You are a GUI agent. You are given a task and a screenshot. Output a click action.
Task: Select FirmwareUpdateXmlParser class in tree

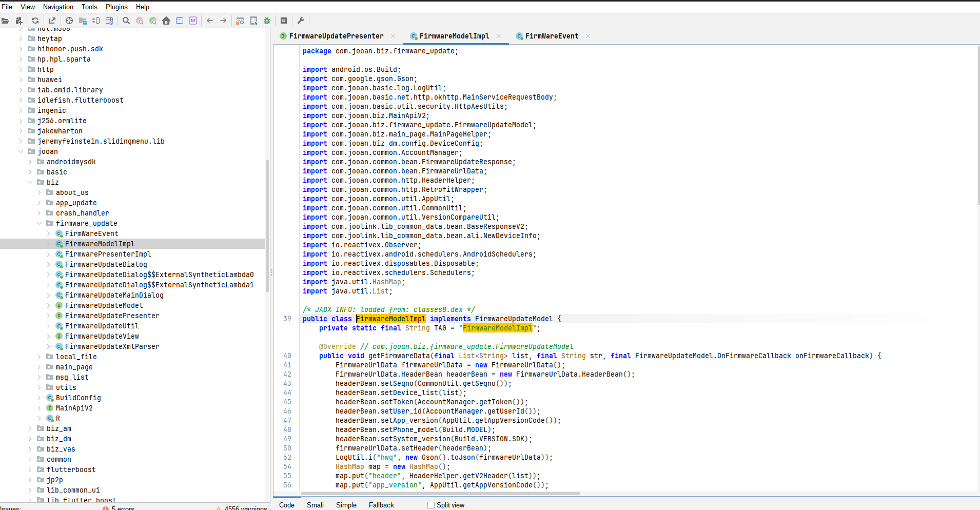[x=112, y=346]
